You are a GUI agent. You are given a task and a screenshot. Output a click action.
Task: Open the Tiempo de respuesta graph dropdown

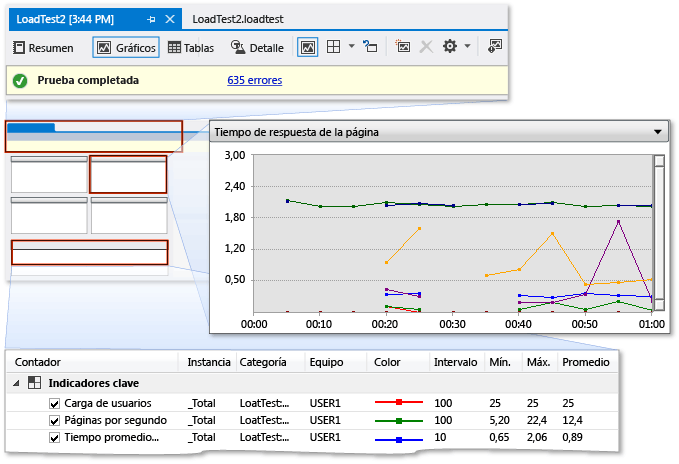pos(657,131)
